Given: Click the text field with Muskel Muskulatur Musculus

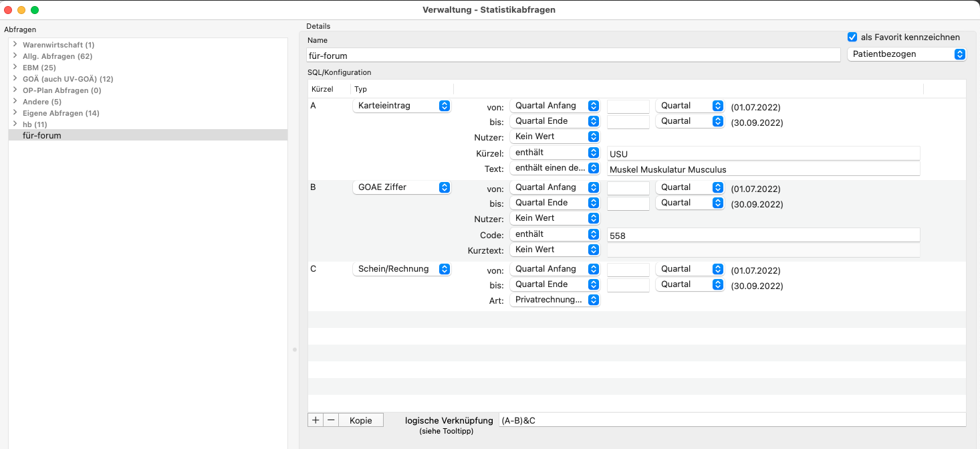Looking at the screenshot, I should point(763,169).
